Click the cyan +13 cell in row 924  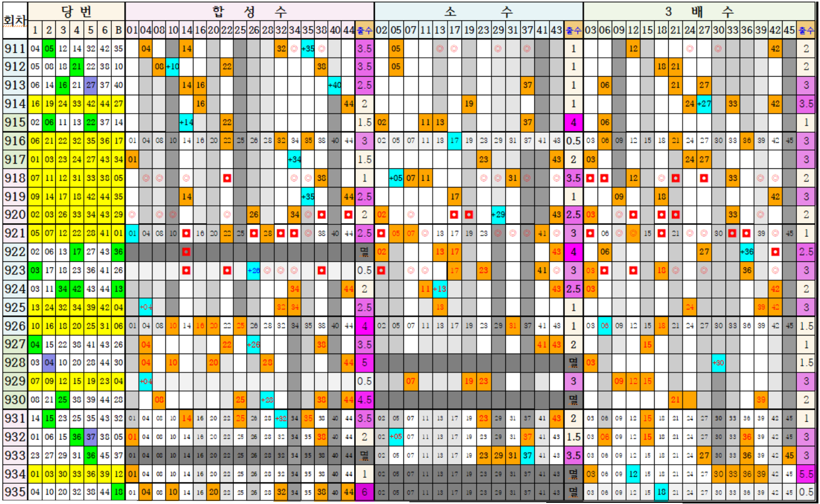tap(440, 289)
